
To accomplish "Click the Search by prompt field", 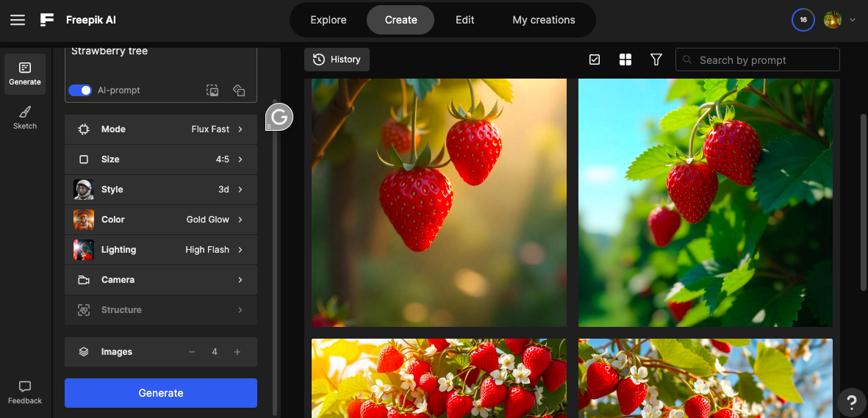I will point(757,60).
